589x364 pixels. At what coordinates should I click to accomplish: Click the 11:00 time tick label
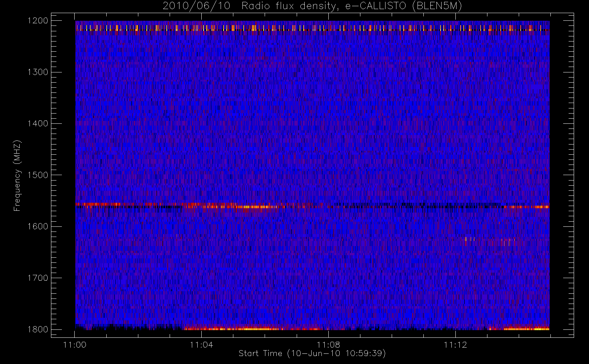pos(75,345)
